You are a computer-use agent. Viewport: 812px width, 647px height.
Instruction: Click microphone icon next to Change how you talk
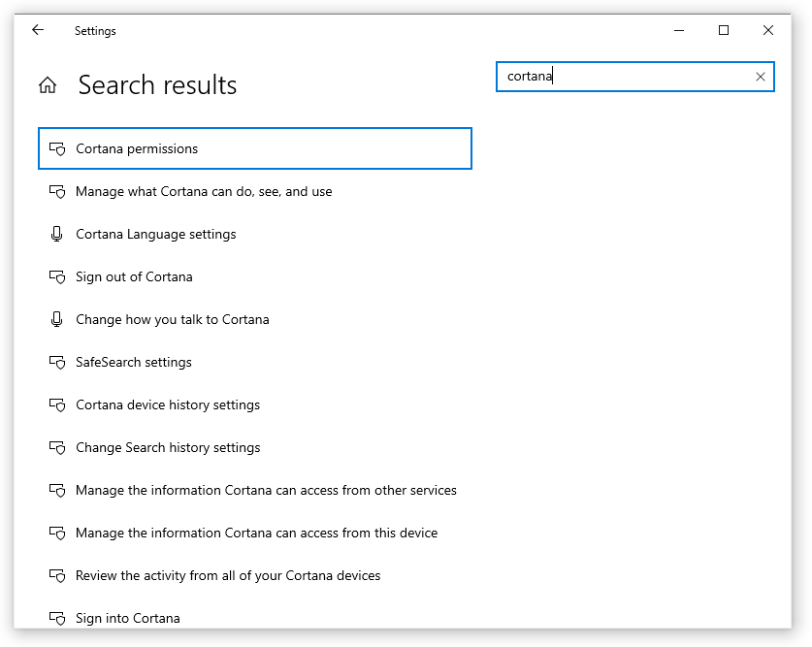[57, 320]
